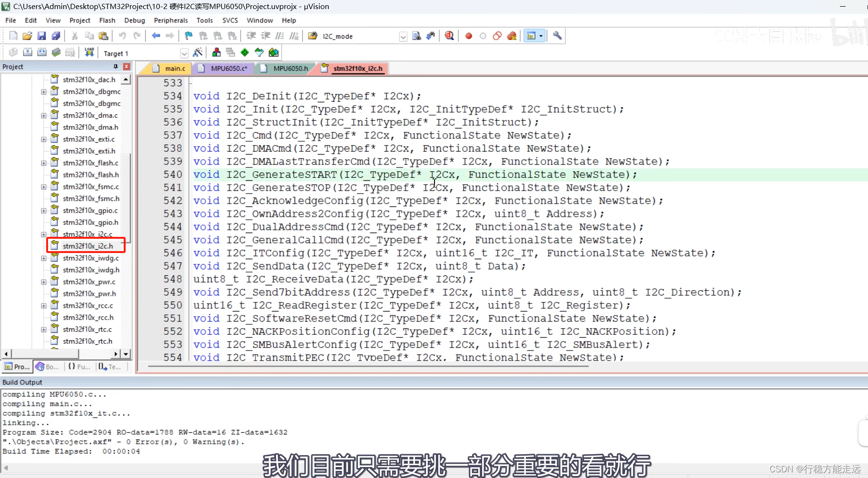Click the Batch Build stacked layers icon

point(56,52)
